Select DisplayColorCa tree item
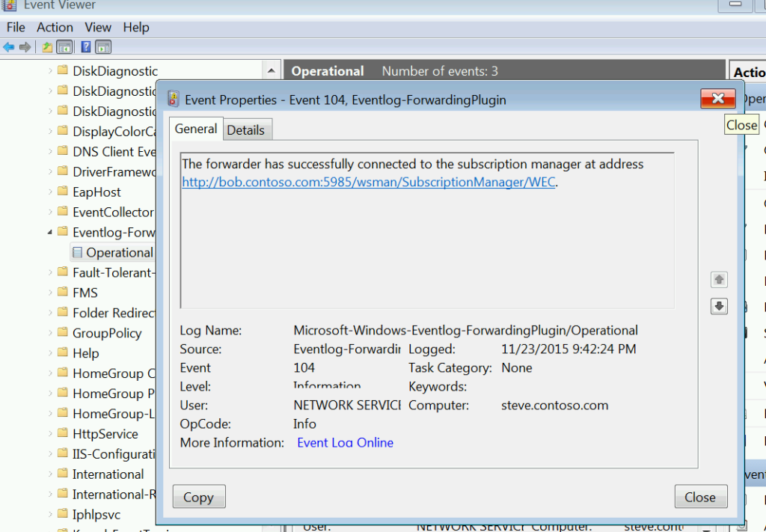Screen dimensions: 766x532 coord(114,132)
